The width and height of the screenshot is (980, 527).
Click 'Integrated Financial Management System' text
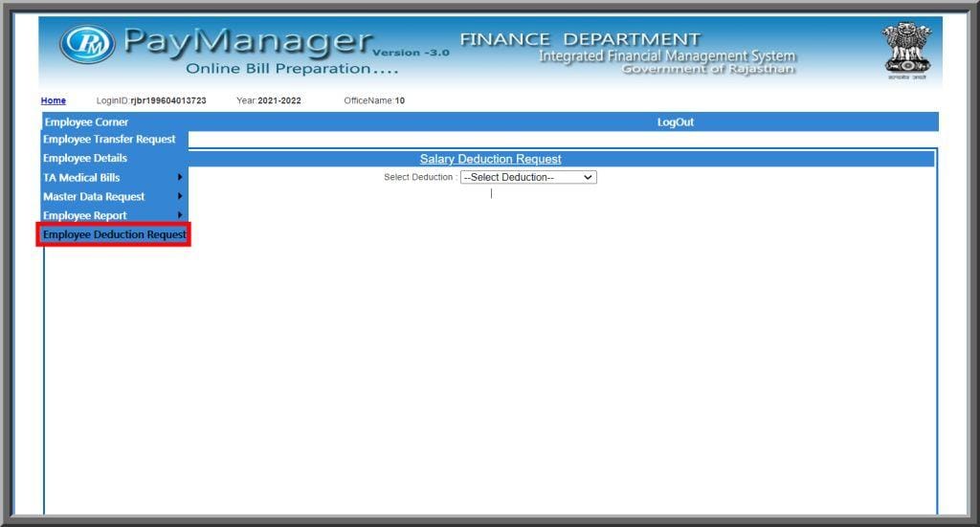(667, 56)
